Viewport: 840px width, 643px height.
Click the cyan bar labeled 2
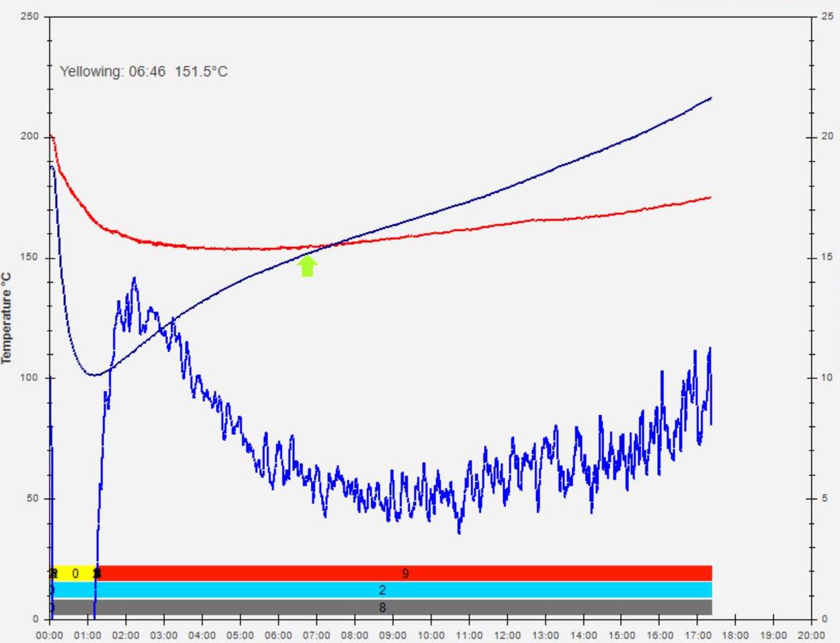pos(382,590)
